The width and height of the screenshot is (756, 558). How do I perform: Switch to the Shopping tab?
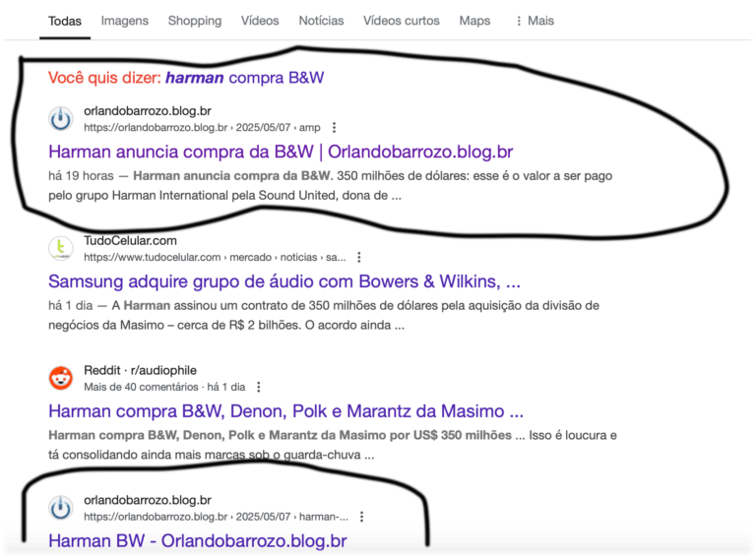pos(195,21)
